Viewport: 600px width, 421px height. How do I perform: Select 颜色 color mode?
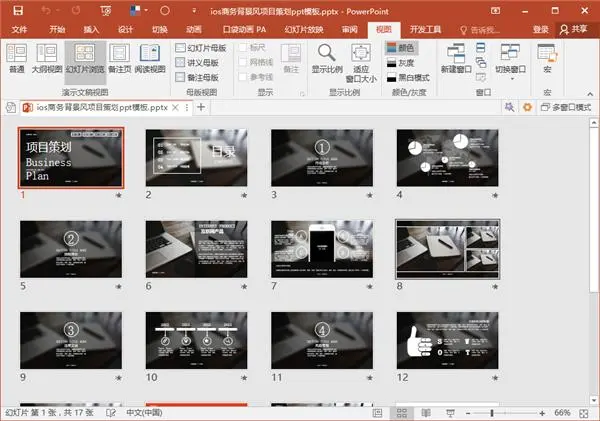[x=401, y=48]
